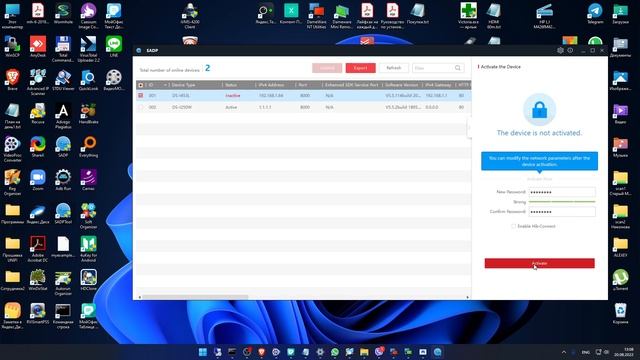Show hidden icons in system tray
The height and width of the screenshot is (360, 640).
point(564,352)
